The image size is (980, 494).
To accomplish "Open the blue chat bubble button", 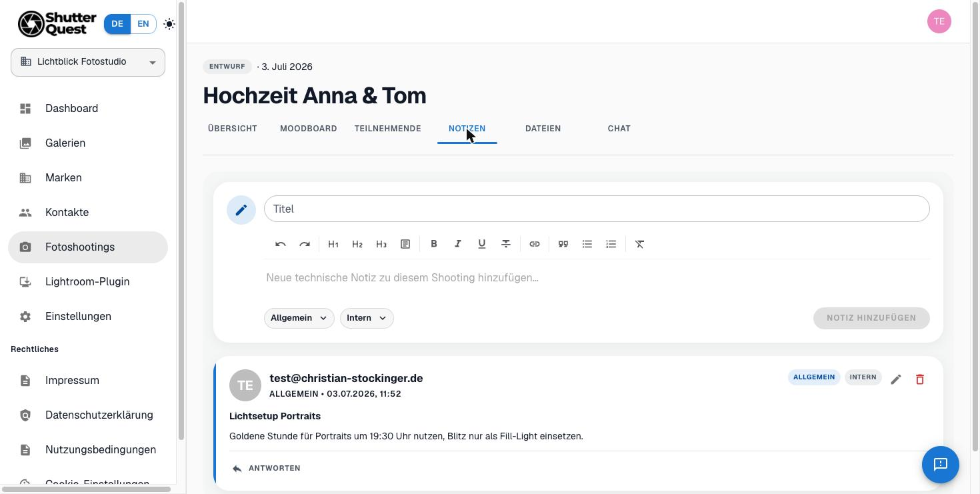I will click(941, 465).
